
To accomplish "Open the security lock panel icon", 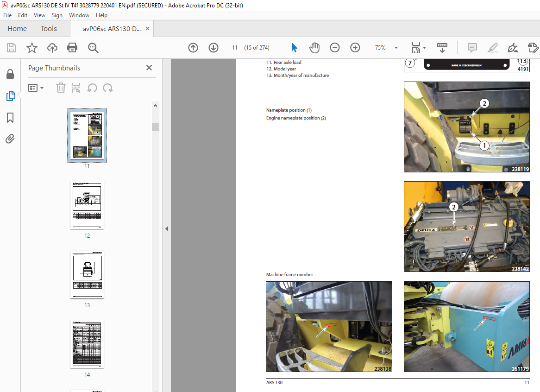I will coord(10,74).
